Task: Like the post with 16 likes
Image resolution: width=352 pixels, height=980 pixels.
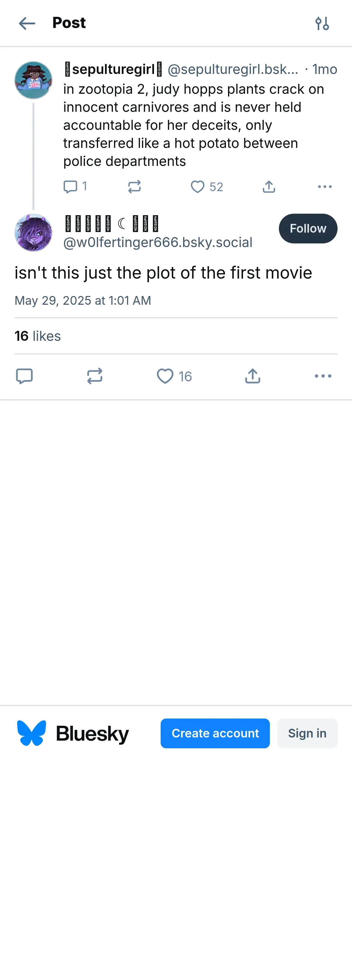Action: coord(165,376)
